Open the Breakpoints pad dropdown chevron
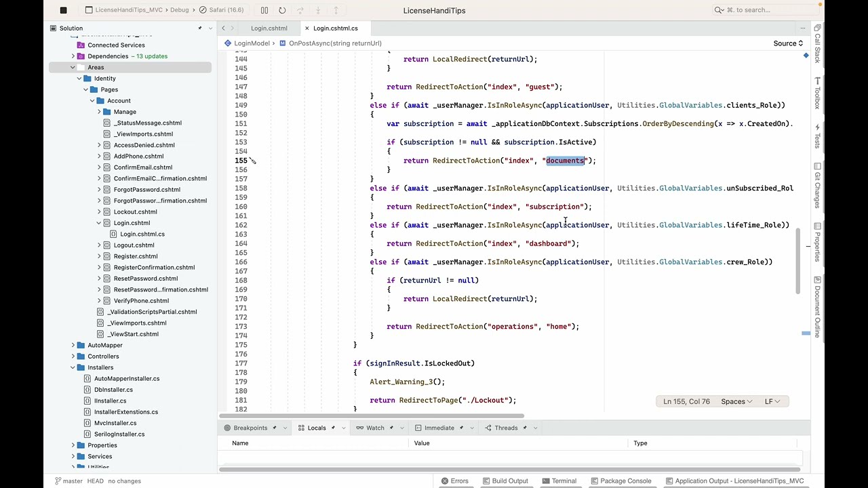 285,428
